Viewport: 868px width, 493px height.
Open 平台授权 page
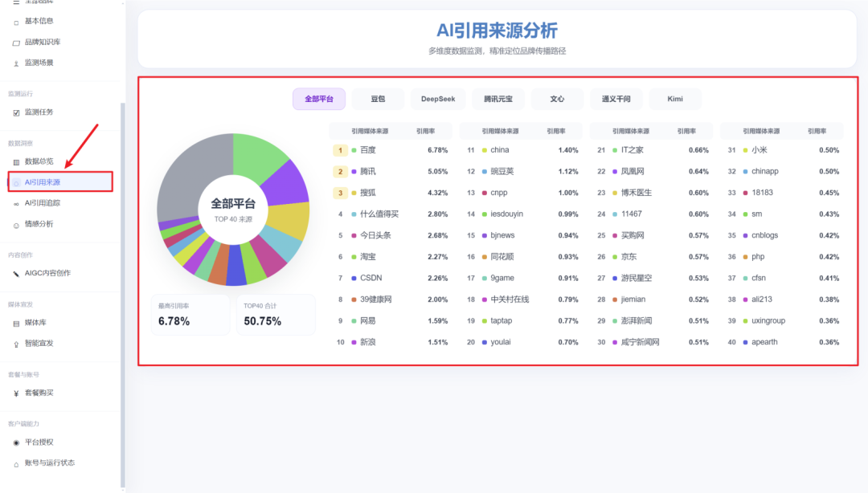pos(39,442)
